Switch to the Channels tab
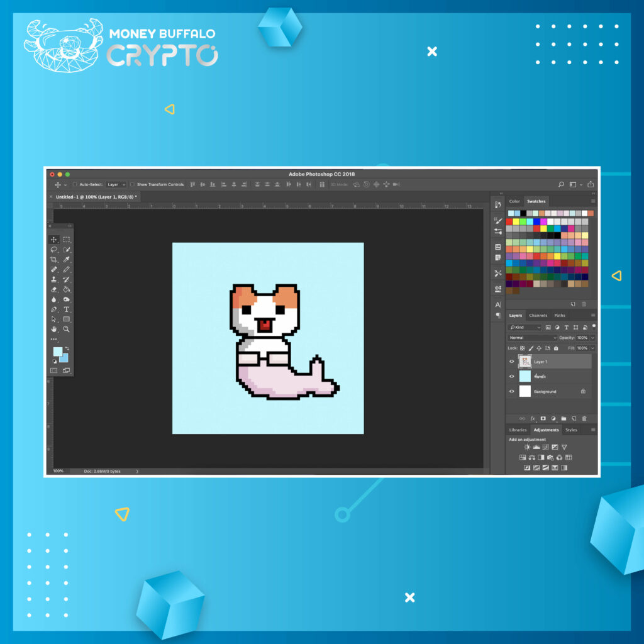This screenshot has width=644, height=644. 538,315
